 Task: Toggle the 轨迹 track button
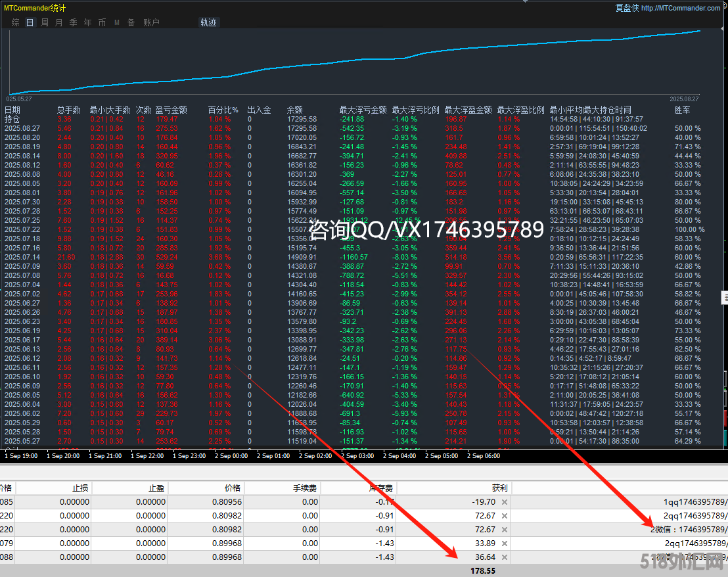[x=208, y=22]
